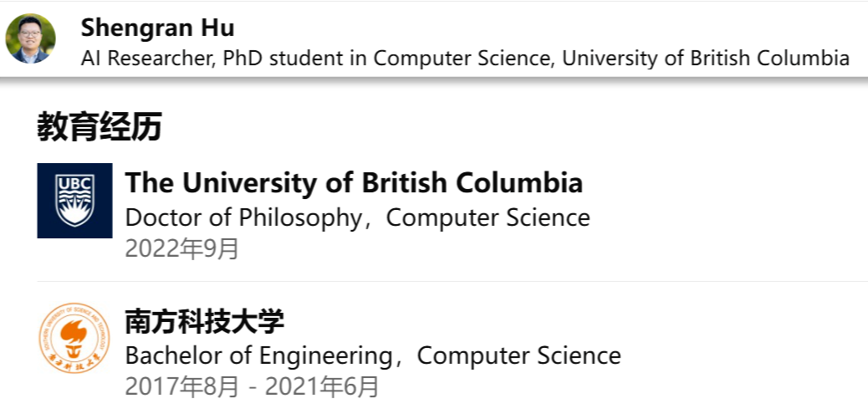Viewport: 868px width, 419px height.
Task: Click the 教育经历 section heading
Action: [99, 126]
